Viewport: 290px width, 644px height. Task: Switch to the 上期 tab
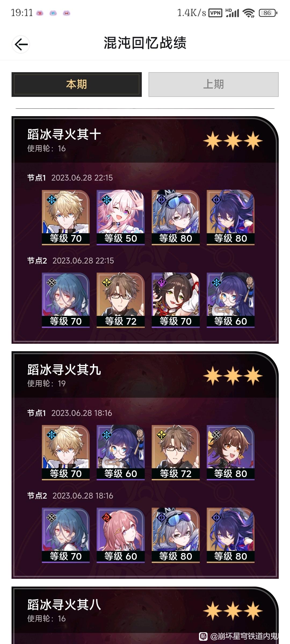(x=213, y=84)
